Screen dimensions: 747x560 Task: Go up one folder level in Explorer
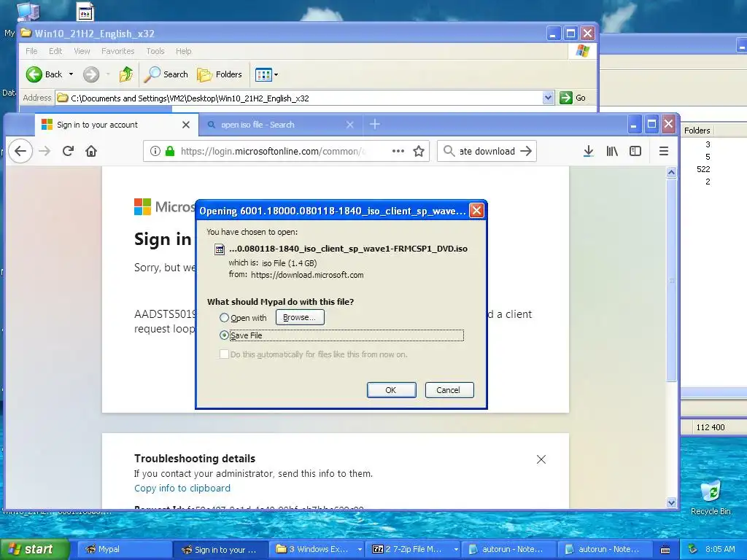125,74
